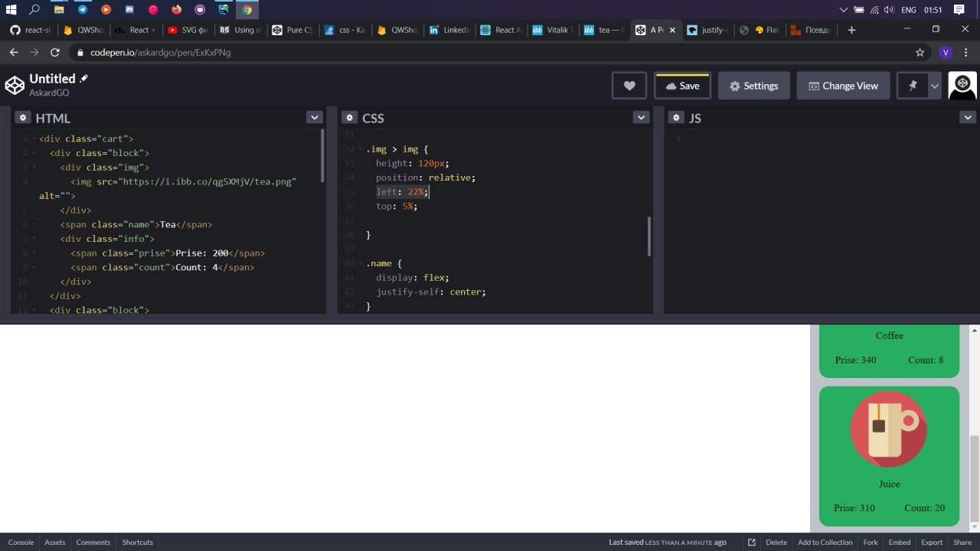This screenshot has width=980, height=551.
Task: Toggle the heart to love this pen
Action: 629,86
